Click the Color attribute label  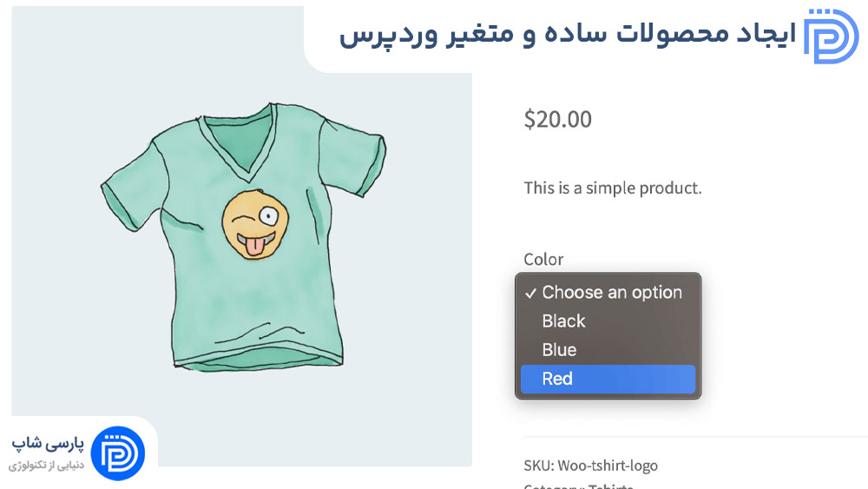pyautogui.click(x=543, y=259)
